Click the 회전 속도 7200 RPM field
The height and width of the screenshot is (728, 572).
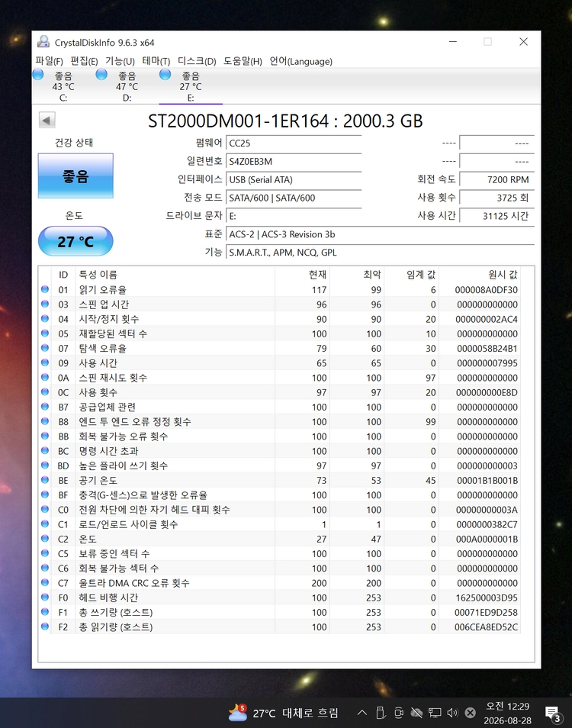(x=496, y=179)
